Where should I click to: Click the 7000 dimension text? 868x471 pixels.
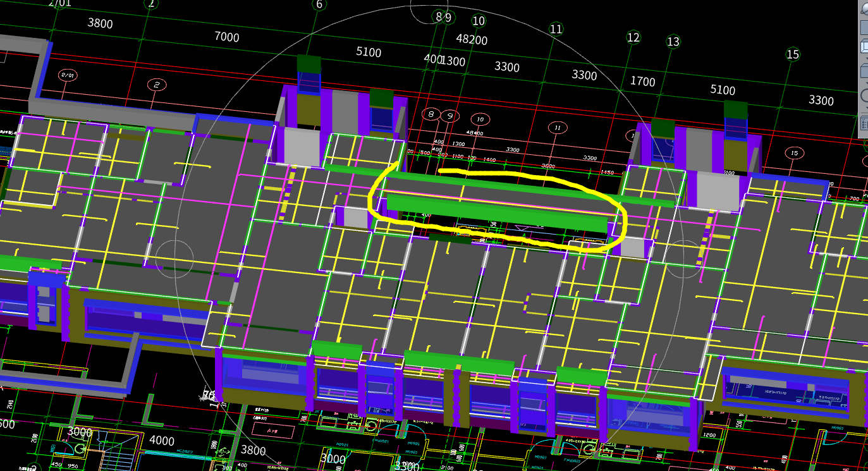(227, 37)
